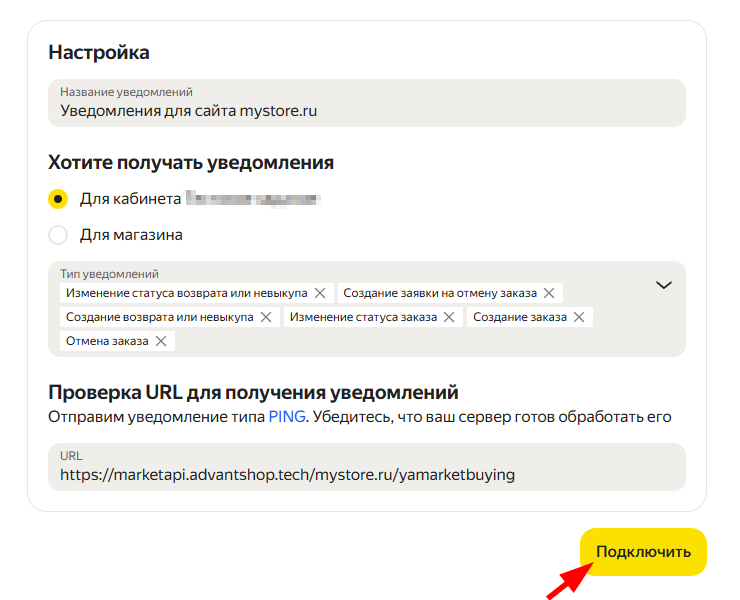This screenshot has width=740, height=600.
Task: Remove 'Отмена заказа' tag
Action: coord(160,341)
